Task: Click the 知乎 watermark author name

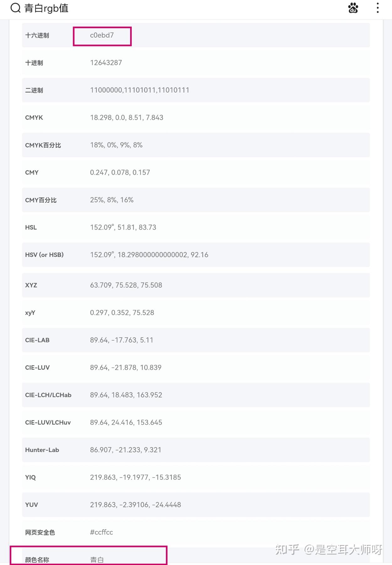Action: pyautogui.click(x=343, y=549)
